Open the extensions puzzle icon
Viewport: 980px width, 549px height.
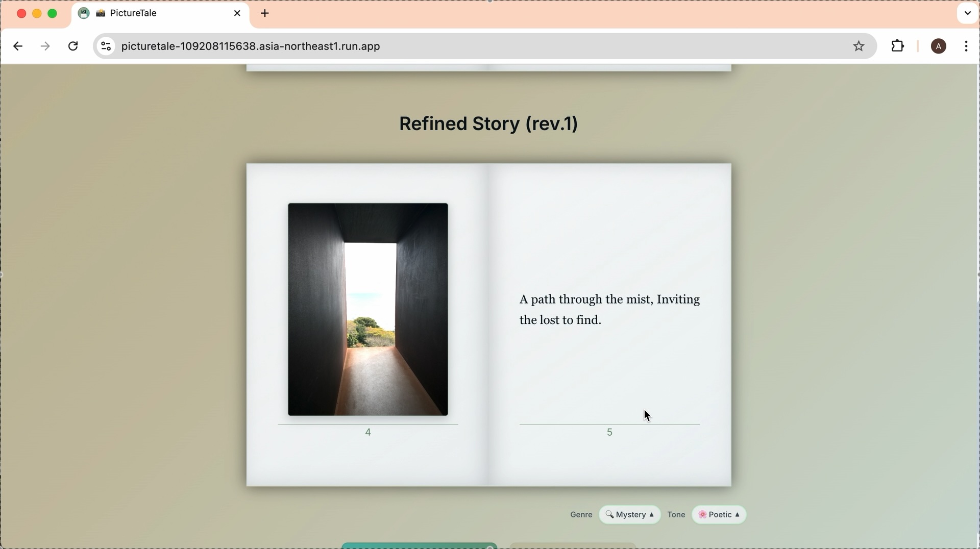[898, 46]
